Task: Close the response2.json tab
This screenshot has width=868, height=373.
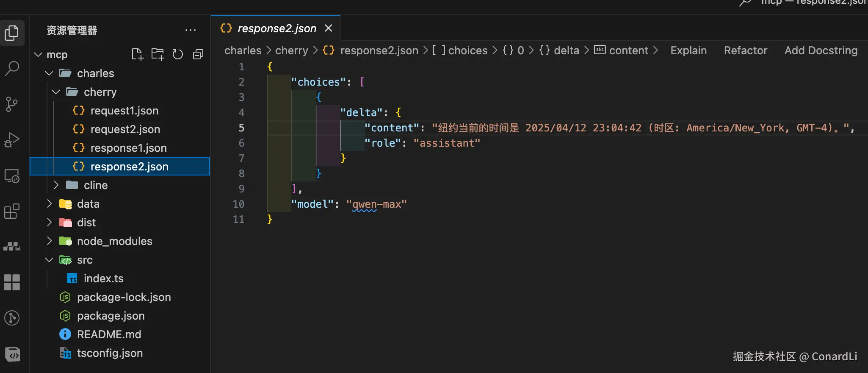Action: pyautogui.click(x=329, y=28)
